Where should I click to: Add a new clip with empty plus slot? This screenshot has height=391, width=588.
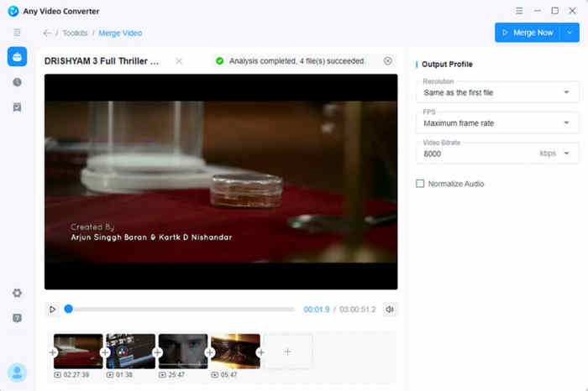287,352
